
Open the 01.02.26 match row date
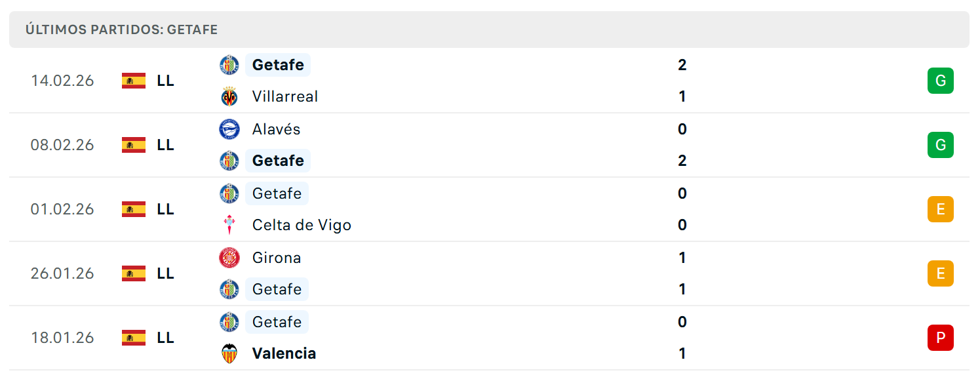tap(62, 209)
